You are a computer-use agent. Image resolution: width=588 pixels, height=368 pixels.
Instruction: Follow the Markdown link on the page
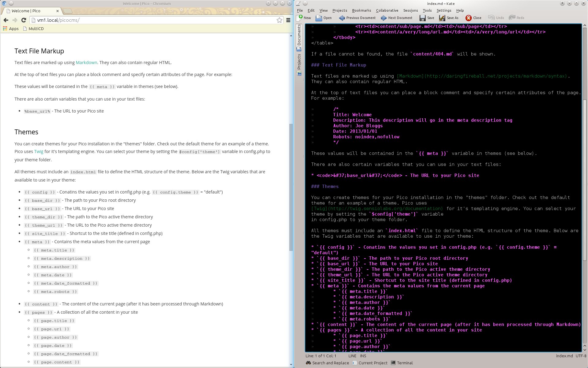pos(86,63)
